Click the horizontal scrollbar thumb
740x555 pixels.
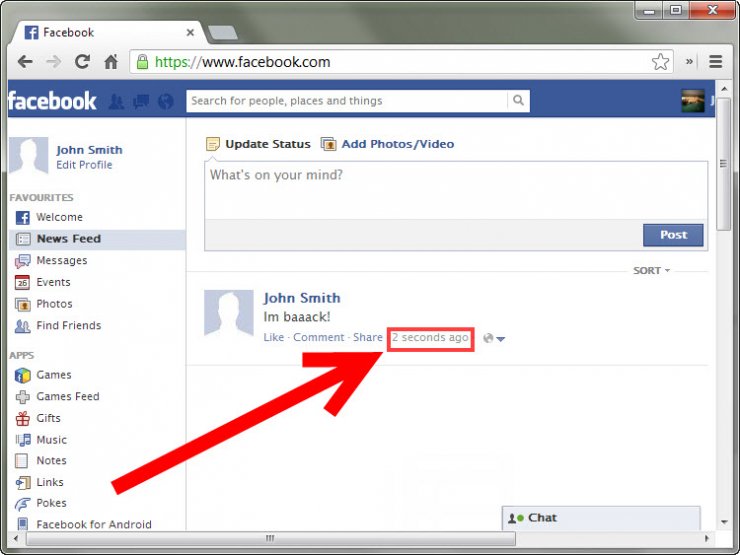click(x=270, y=538)
